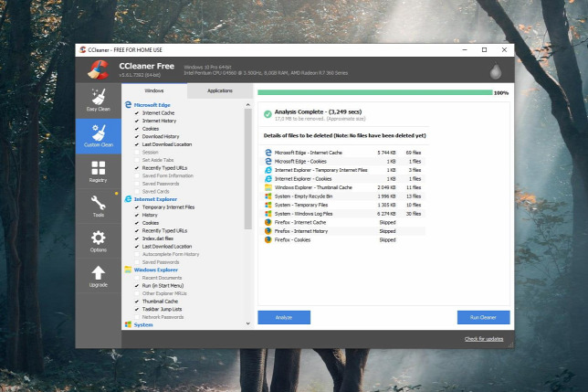Click the CCleaner logo in header

(99, 69)
